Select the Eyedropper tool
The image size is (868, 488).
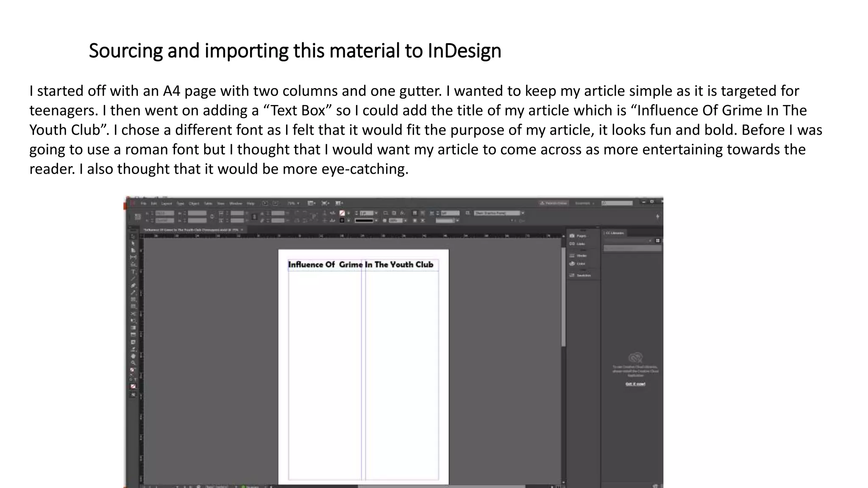(x=133, y=349)
